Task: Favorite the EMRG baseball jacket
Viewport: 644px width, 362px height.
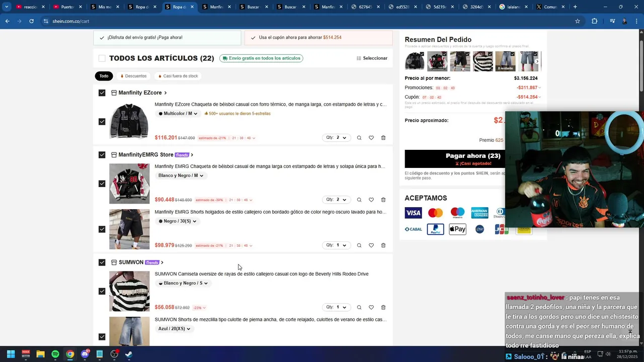Action: pos(371,200)
